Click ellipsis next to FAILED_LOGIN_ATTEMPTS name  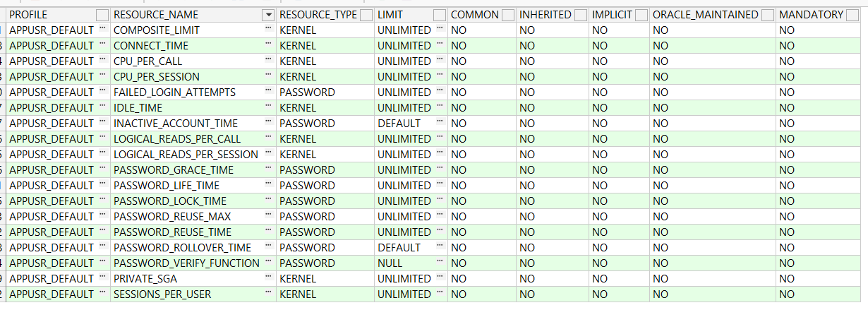click(x=268, y=92)
